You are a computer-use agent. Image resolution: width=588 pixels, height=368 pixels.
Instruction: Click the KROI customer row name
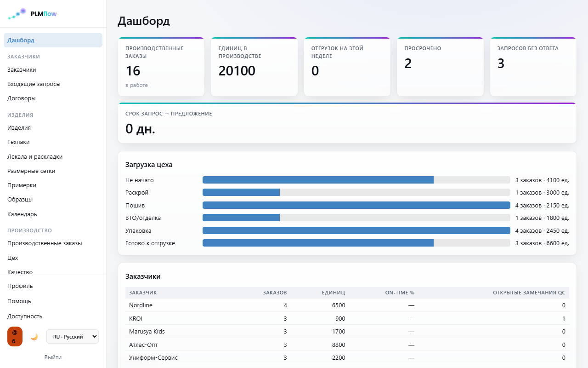pyautogui.click(x=136, y=318)
